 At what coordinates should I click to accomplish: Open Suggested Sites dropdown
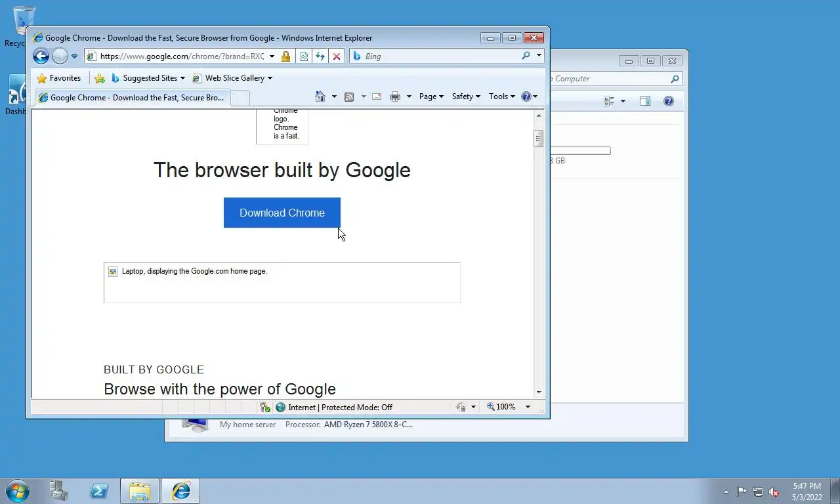(x=148, y=78)
